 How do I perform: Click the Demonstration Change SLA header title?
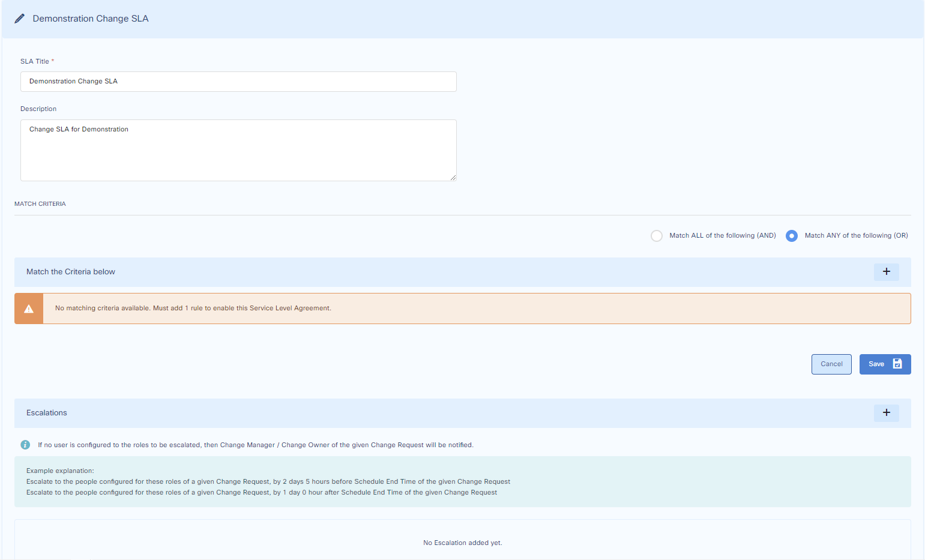coord(91,19)
